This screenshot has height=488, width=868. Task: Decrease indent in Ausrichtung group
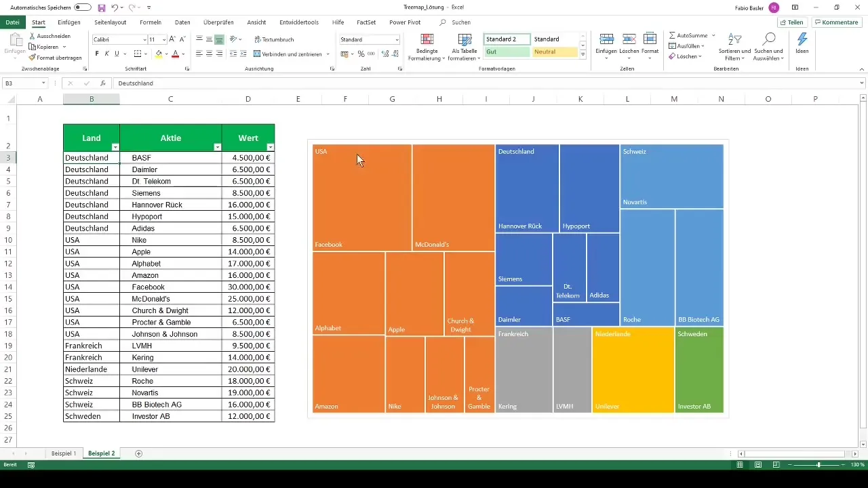point(233,54)
